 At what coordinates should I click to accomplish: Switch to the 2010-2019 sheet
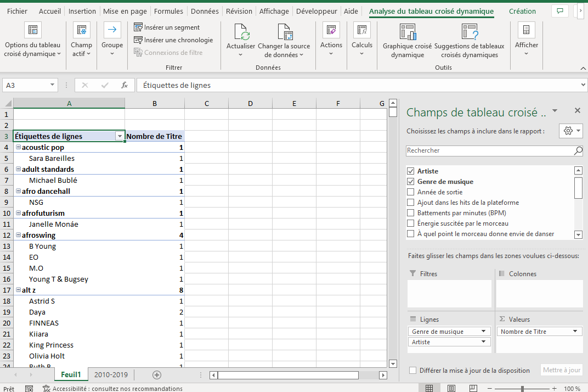(111, 375)
